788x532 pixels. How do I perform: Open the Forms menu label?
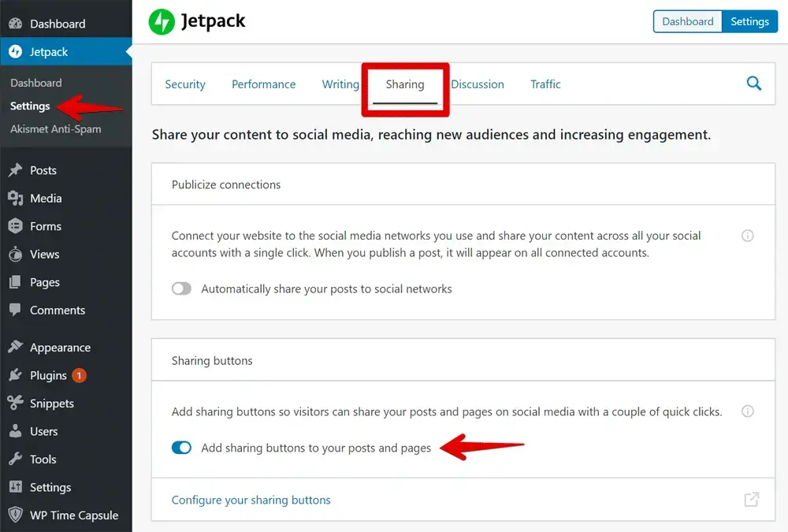tap(46, 226)
